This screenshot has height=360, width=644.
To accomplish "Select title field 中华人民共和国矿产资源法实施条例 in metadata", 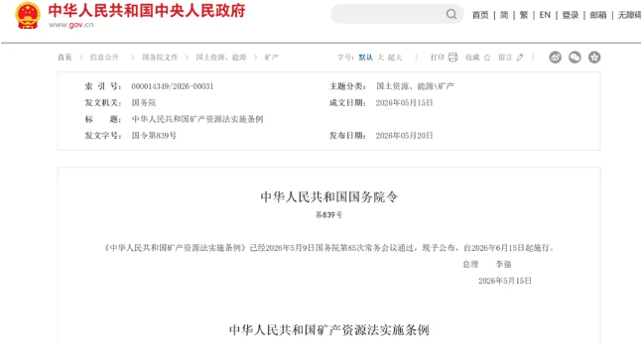I will (x=197, y=119).
